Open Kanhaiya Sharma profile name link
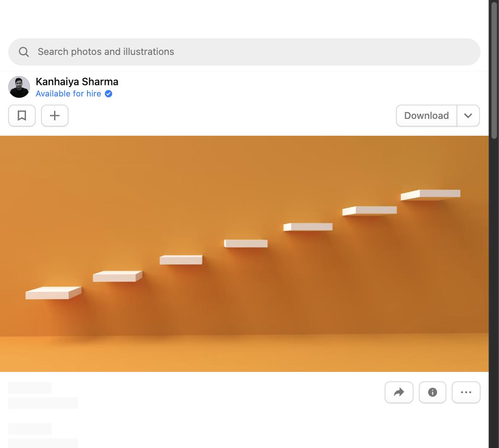The height and width of the screenshot is (448, 499). point(77,82)
